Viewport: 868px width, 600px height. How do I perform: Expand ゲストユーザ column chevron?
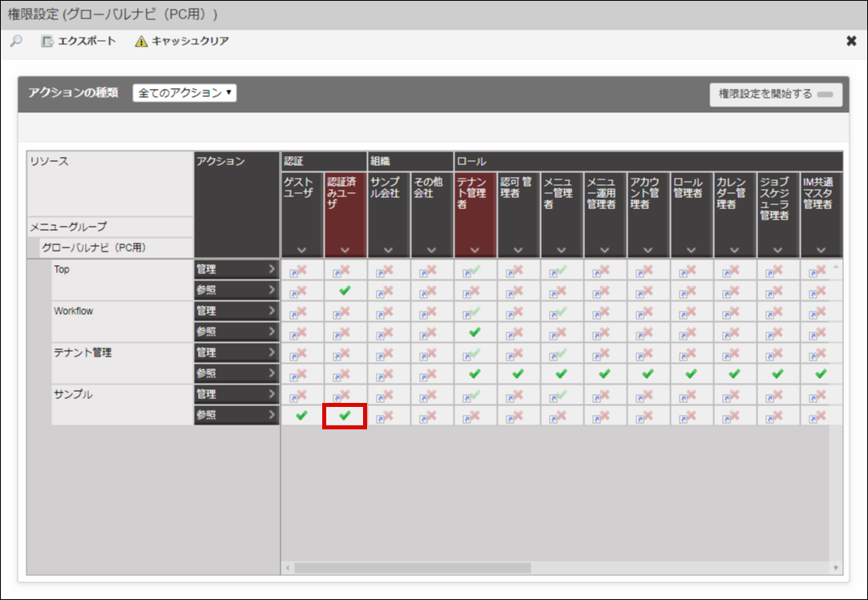point(301,250)
